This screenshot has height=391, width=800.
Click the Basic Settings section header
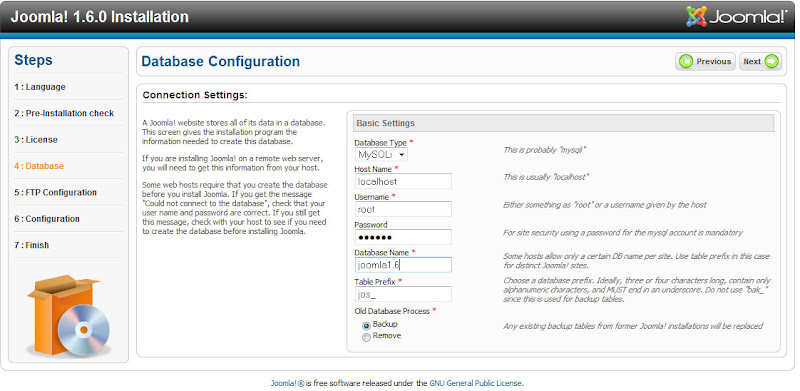coord(563,123)
